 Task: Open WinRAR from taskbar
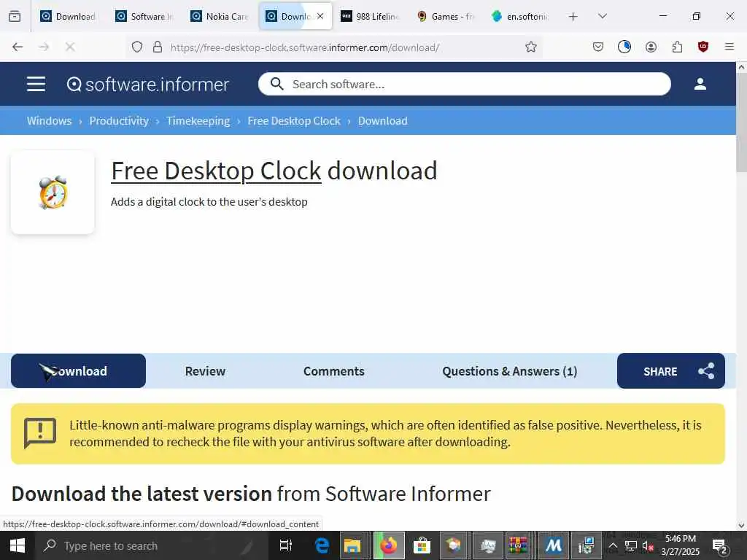coord(518,545)
